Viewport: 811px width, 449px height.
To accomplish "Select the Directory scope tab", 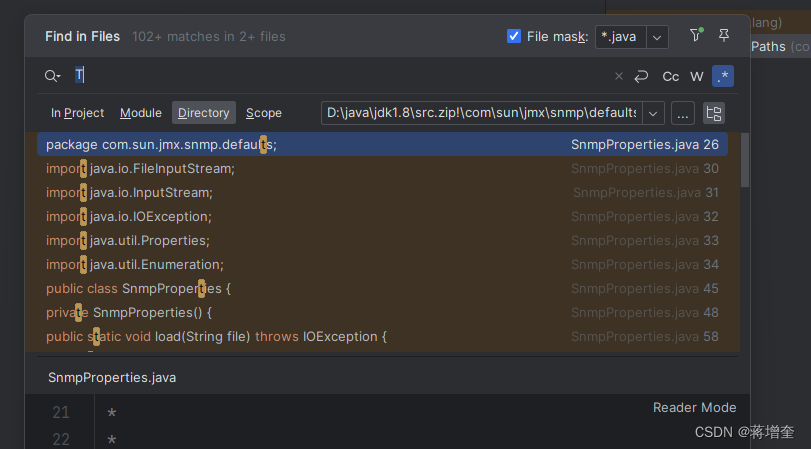I will (x=204, y=113).
